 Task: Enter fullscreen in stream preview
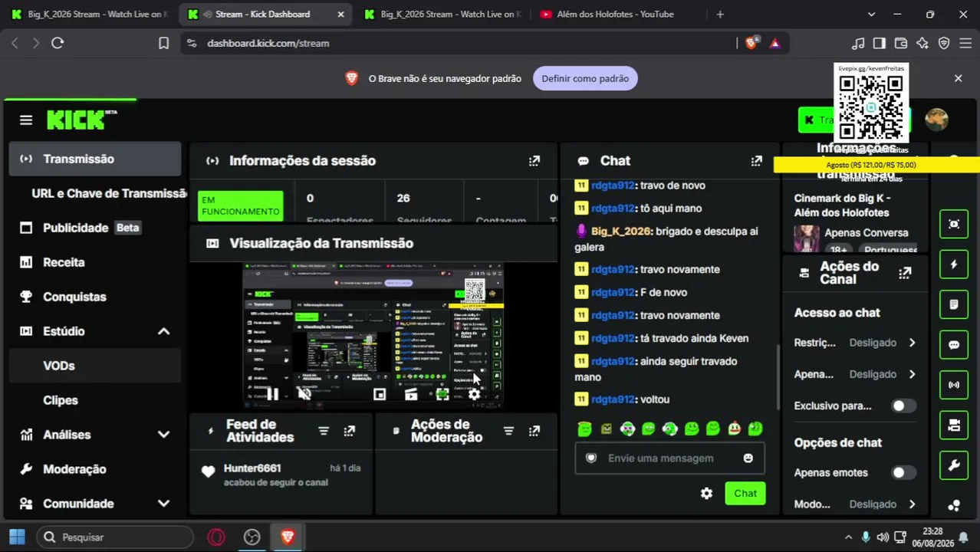point(442,394)
